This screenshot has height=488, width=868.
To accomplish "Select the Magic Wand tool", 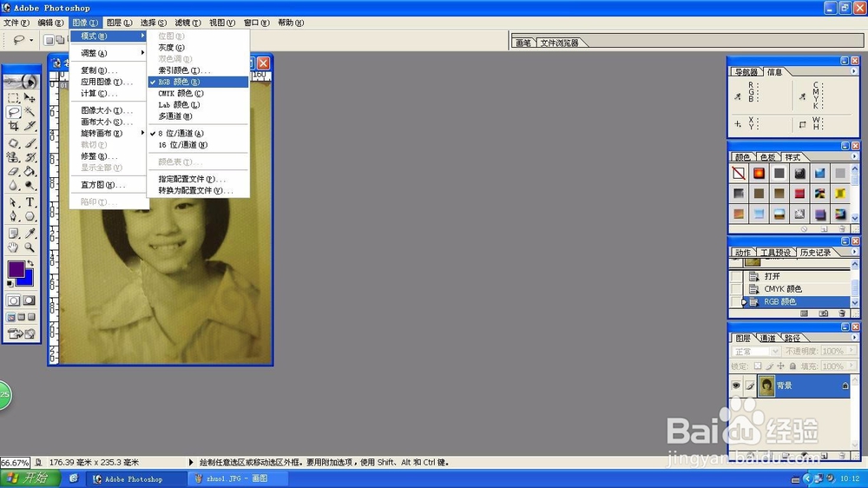I will pyautogui.click(x=30, y=112).
